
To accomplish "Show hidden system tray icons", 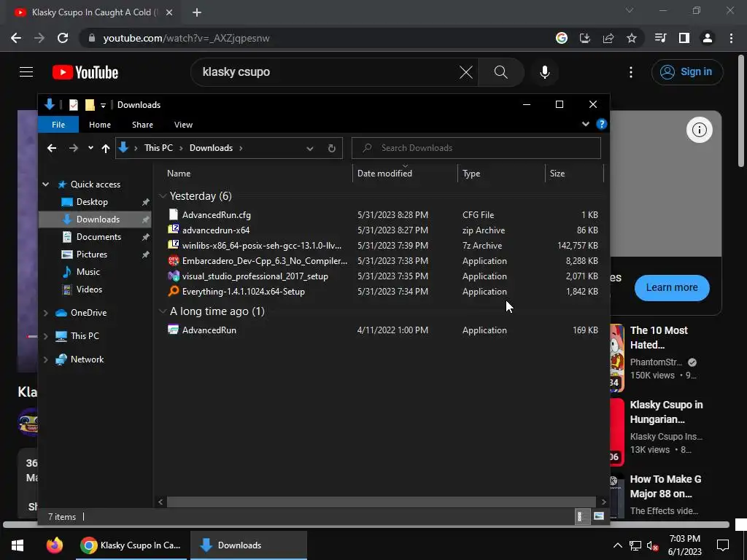I will pyautogui.click(x=617, y=545).
